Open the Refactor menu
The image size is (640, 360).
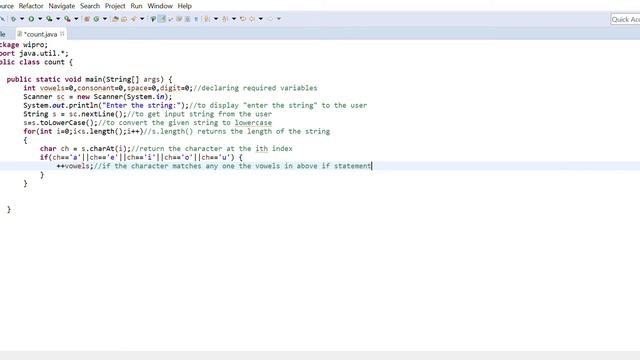[31, 6]
